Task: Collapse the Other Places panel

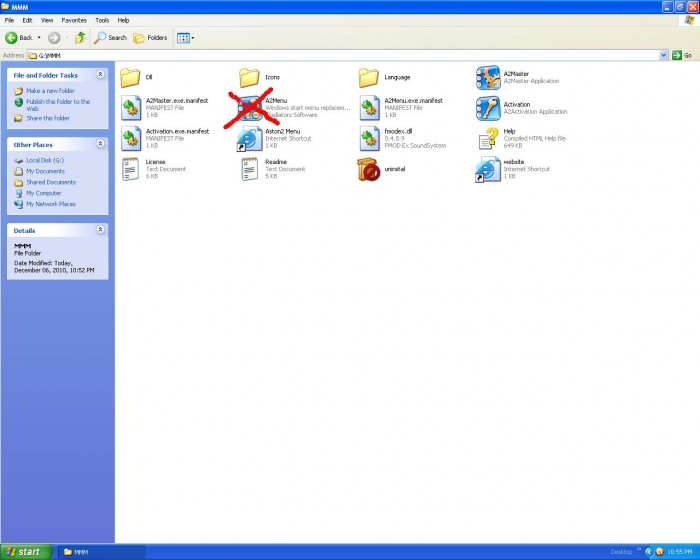Action: pyautogui.click(x=100, y=144)
